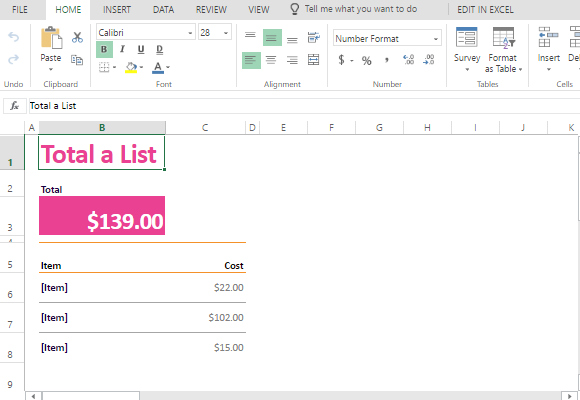Select column C header
Viewport: 580px width, 400px height.
(205, 128)
